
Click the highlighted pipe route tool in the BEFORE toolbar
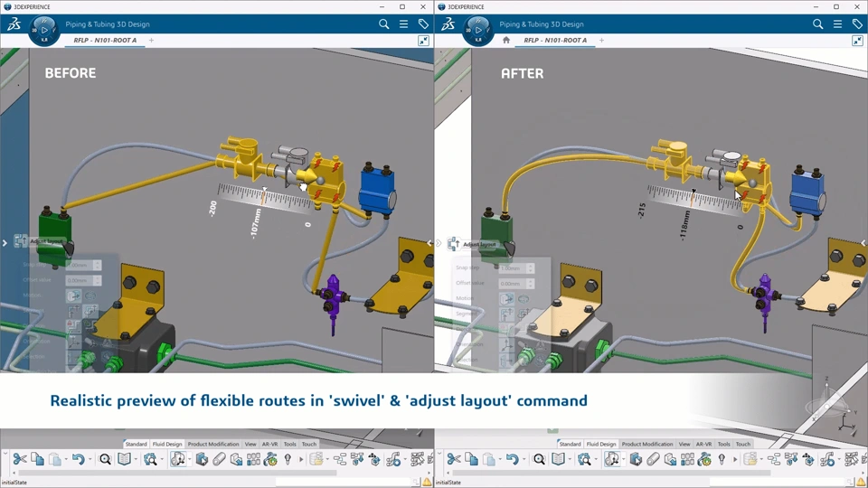point(178,459)
